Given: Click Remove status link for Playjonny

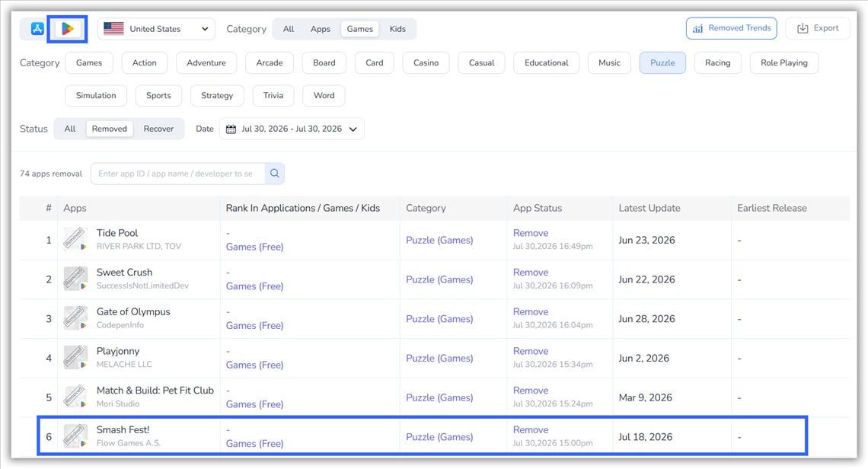Looking at the screenshot, I should (531, 351).
